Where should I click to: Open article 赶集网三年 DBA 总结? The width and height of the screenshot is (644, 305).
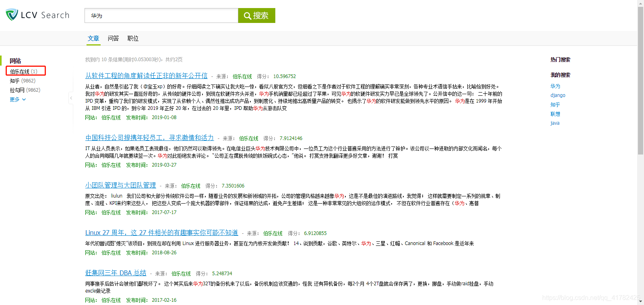pyautogui.click(x=116, y=273)
